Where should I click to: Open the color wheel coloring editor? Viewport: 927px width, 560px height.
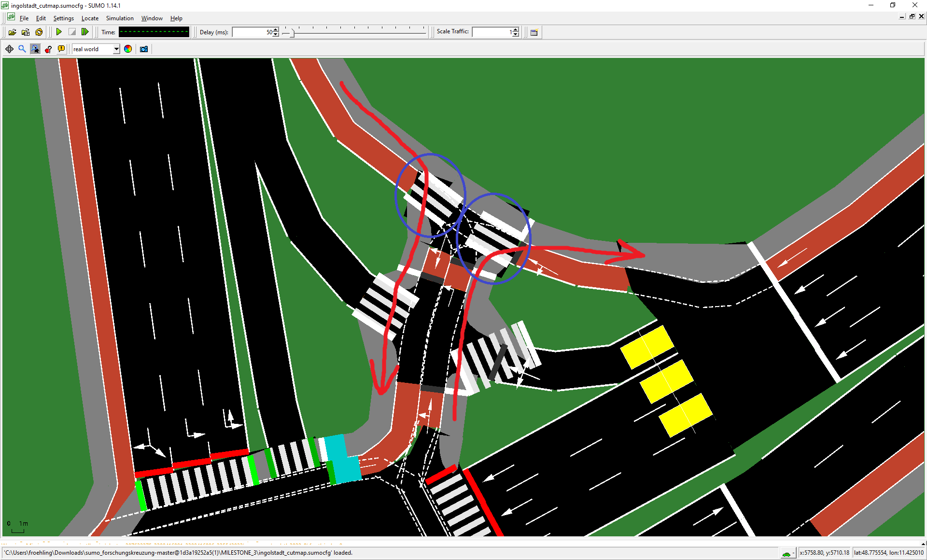point(127,49)
